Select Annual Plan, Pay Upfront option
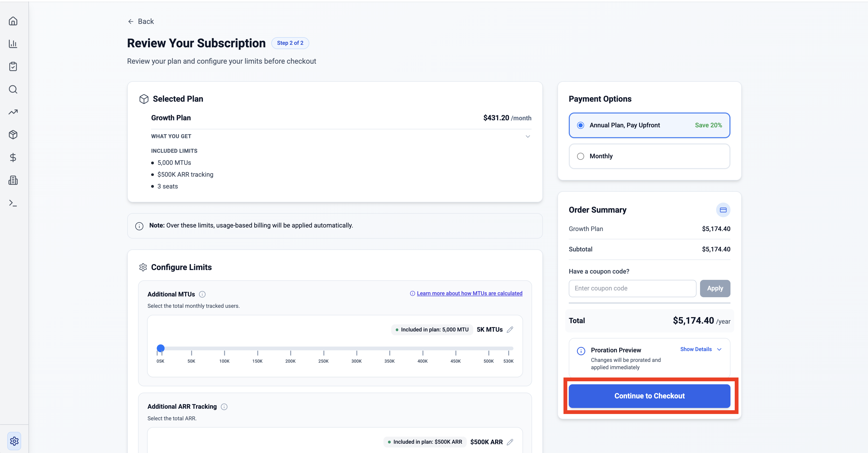The image size is (868, 453). pyautogui.click(x=649, y=125)
